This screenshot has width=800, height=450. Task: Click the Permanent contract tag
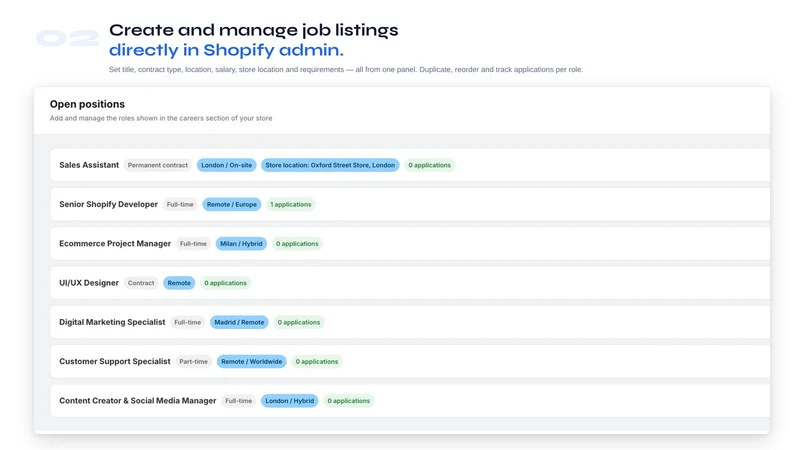(158, 165)
